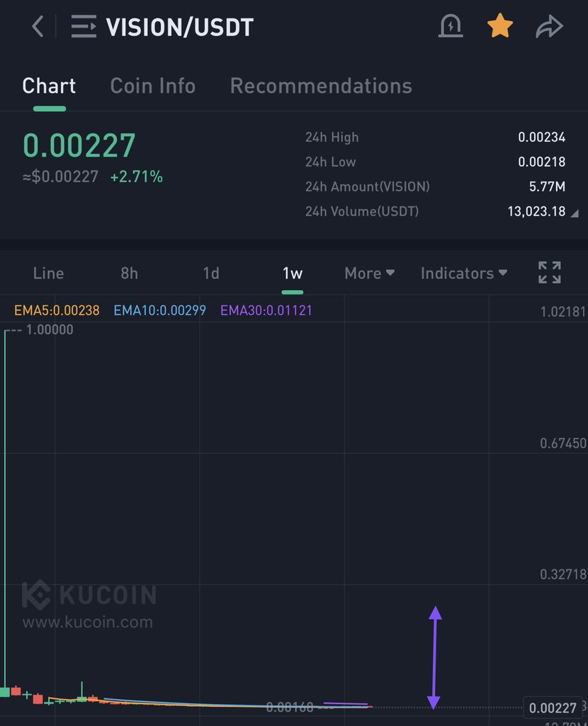Open the Indicators dropdown
The height and width of the screenshot is (726, 588).
pos(464,273)
